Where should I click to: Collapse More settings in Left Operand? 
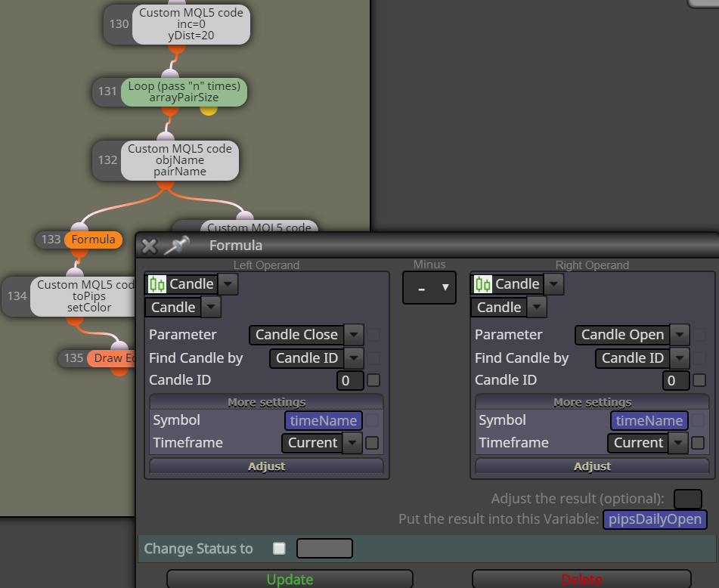(266, 402)
